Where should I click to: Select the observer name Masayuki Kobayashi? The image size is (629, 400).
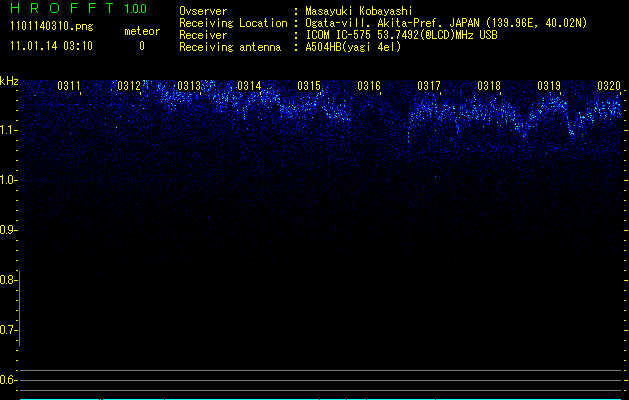(x=359, y=11)
